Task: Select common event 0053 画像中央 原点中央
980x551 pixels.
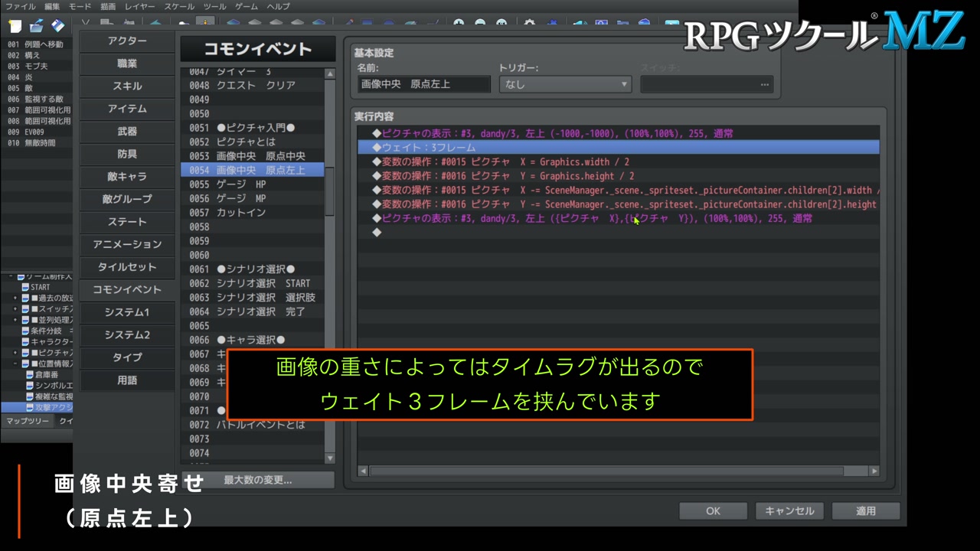Action: [253, 156]
